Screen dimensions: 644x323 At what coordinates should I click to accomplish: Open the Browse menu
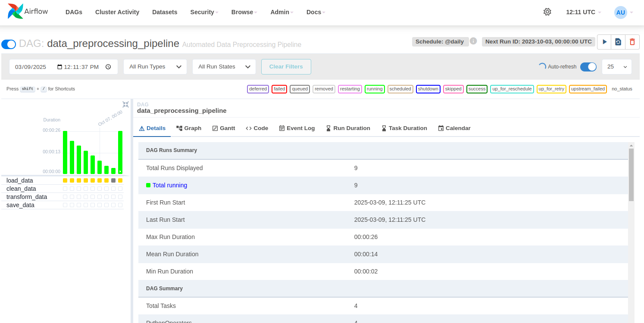244,12
